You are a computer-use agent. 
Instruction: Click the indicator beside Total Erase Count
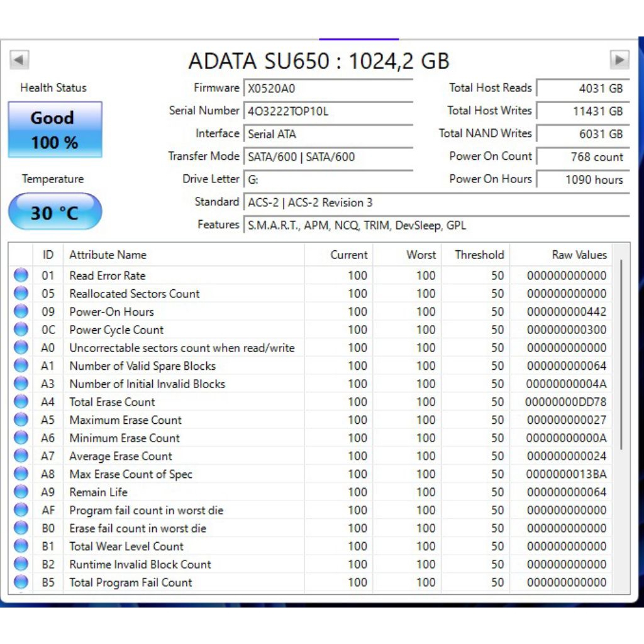pyautogui.click(x=21, y=402)
